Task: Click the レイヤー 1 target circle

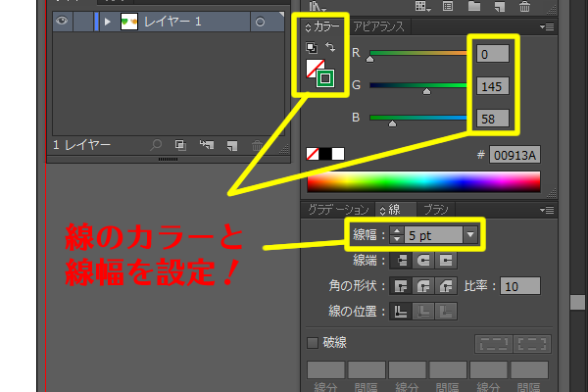Action: click(x=259, y=22)
